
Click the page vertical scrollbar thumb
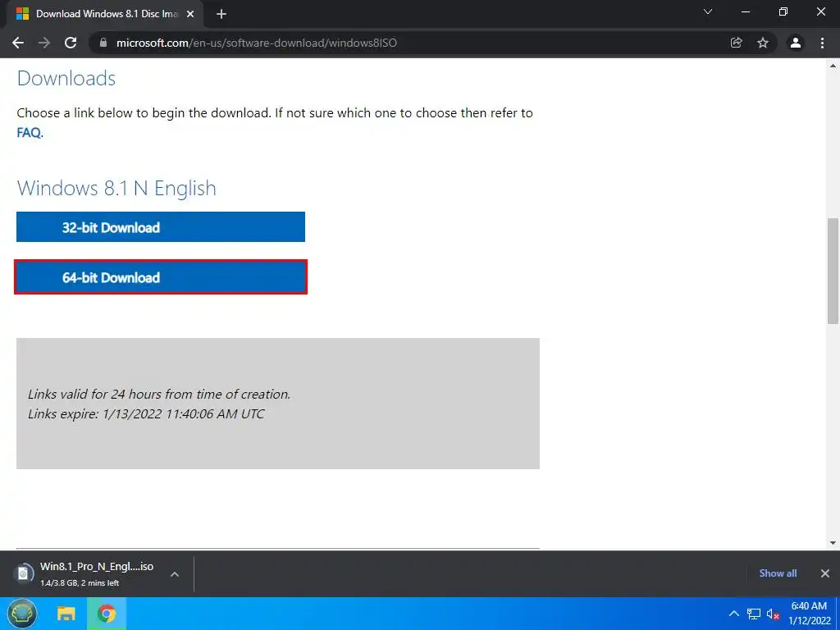pos(833,271)
